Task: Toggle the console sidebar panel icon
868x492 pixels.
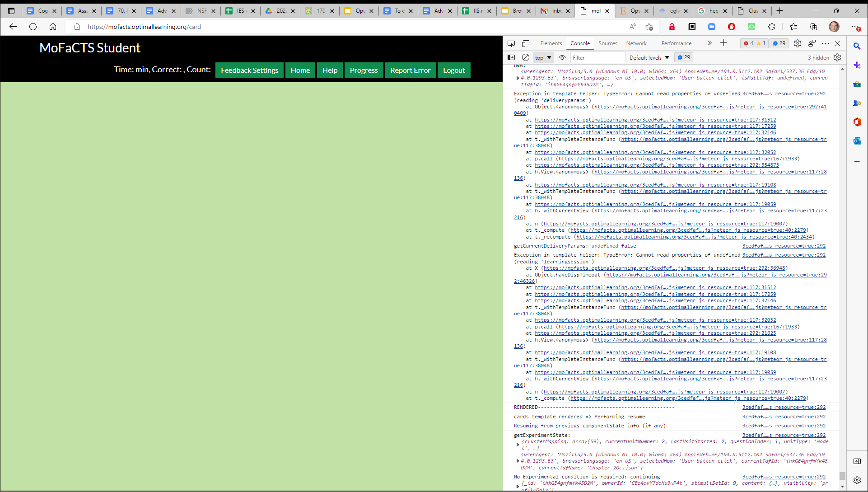Action: click(x=511, y=57)
